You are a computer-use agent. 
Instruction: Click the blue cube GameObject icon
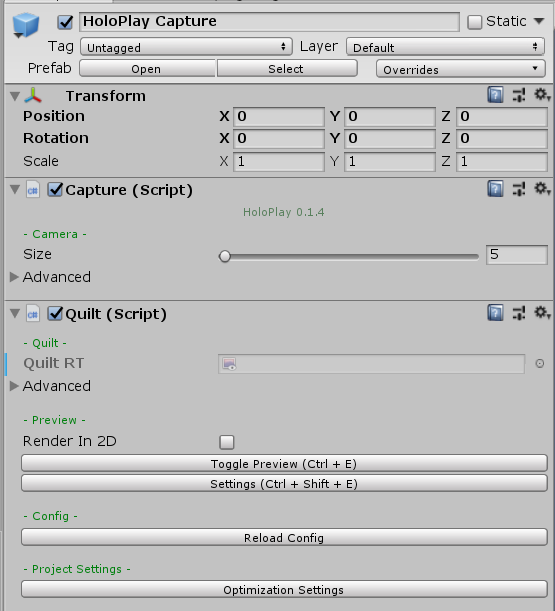26,24
